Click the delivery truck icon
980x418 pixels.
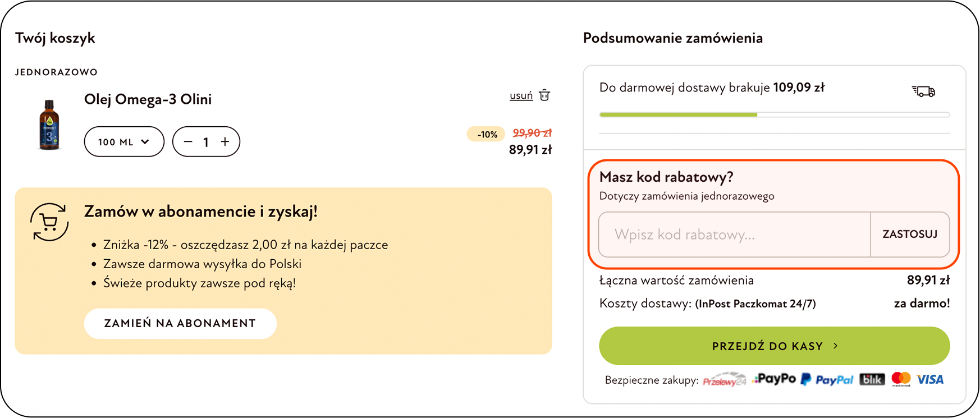pos(923,91)
